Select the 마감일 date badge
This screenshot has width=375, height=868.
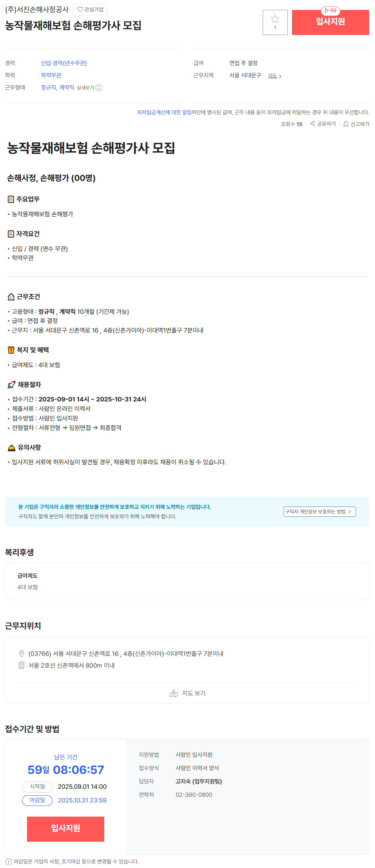37,800
